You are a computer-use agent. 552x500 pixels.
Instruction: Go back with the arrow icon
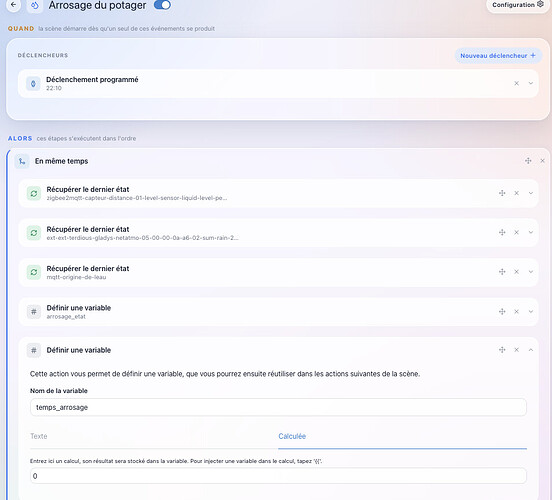pos(13,5)
